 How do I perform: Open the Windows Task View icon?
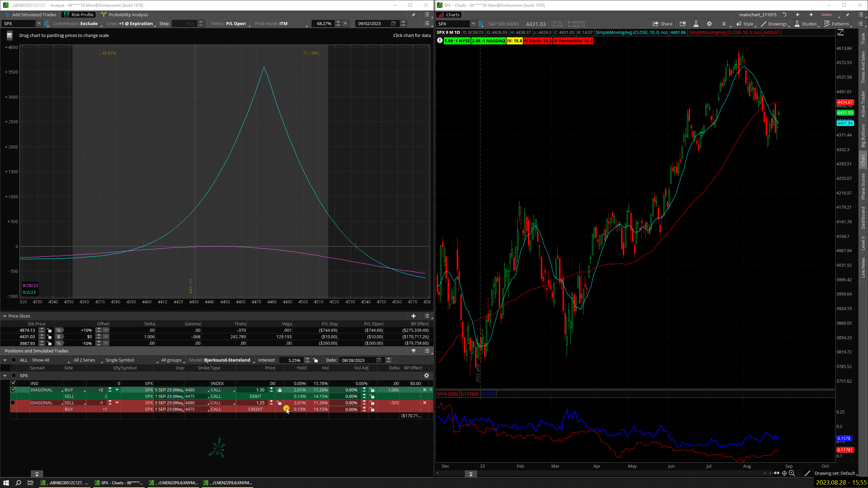click(30, 483)
